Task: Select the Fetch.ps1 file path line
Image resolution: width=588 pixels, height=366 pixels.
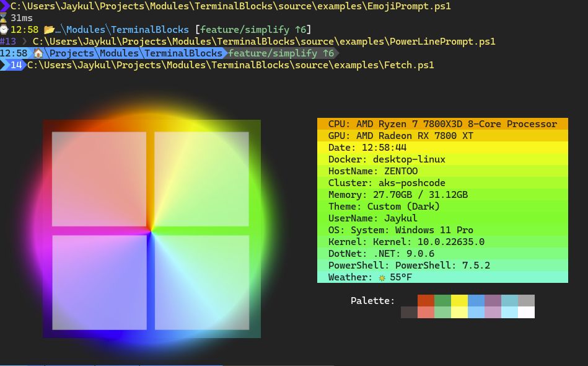Action: click(230, 65)
